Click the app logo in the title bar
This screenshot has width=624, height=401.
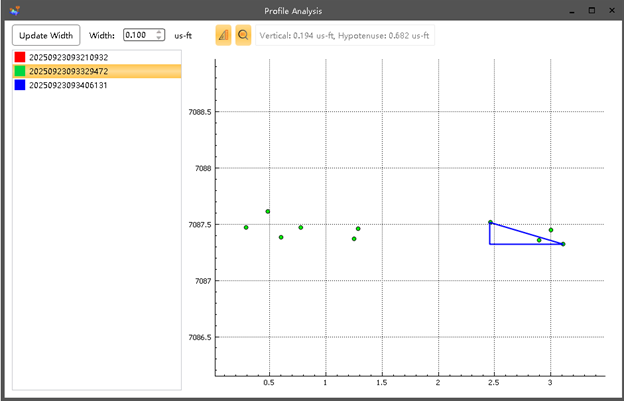pyautogui.click(x=12, y=10)
